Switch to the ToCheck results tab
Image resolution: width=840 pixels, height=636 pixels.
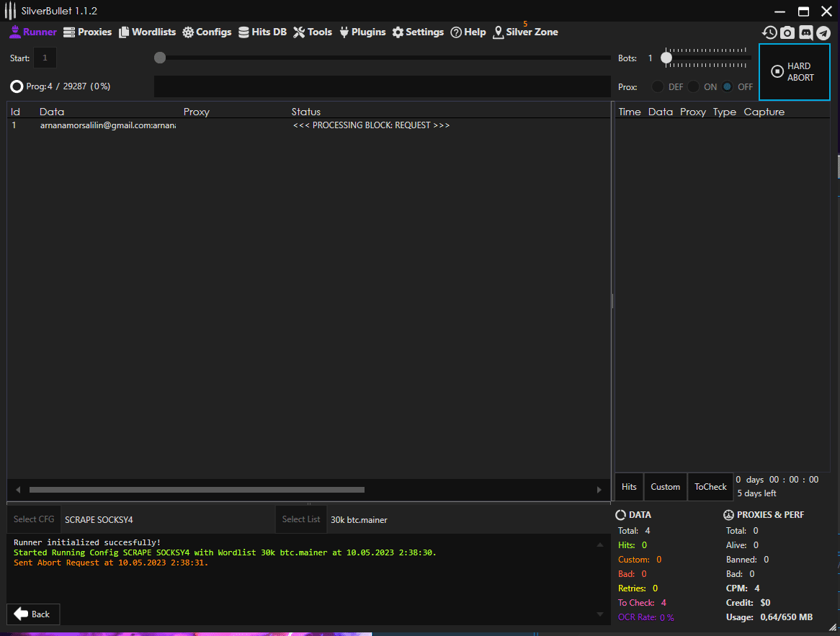[x=710, y=487]
